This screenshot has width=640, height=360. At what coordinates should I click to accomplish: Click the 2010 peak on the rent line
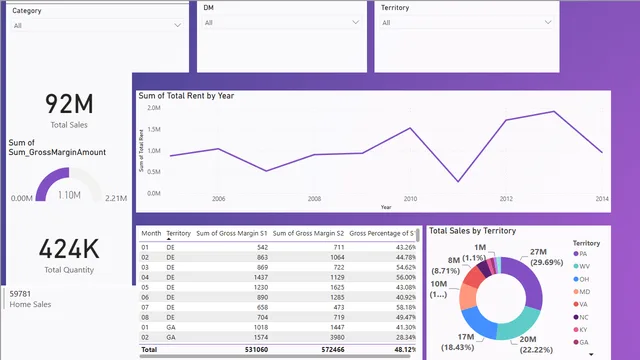410,128
